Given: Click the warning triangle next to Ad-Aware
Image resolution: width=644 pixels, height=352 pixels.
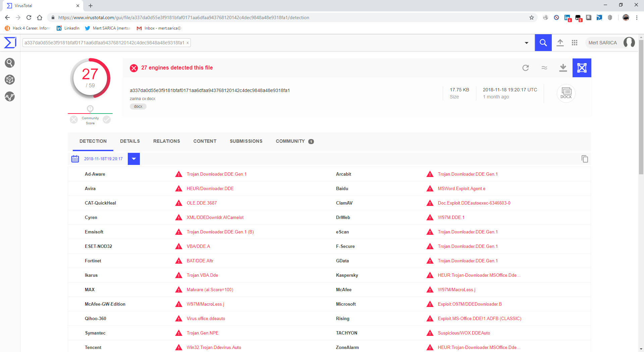Looking at the screenshot, I should (x=179, y=174).
